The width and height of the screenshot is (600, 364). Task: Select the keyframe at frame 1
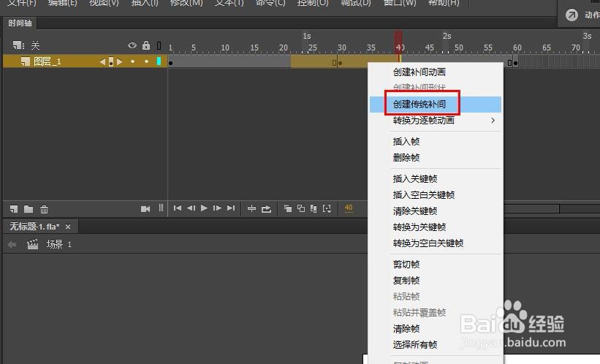[x=171, y=63]
